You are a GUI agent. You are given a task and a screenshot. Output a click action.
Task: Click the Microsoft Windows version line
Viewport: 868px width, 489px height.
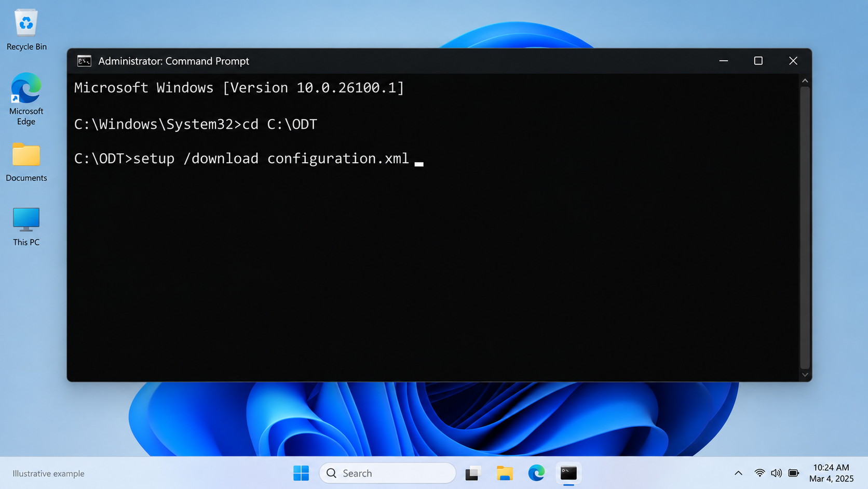point(239,88)
